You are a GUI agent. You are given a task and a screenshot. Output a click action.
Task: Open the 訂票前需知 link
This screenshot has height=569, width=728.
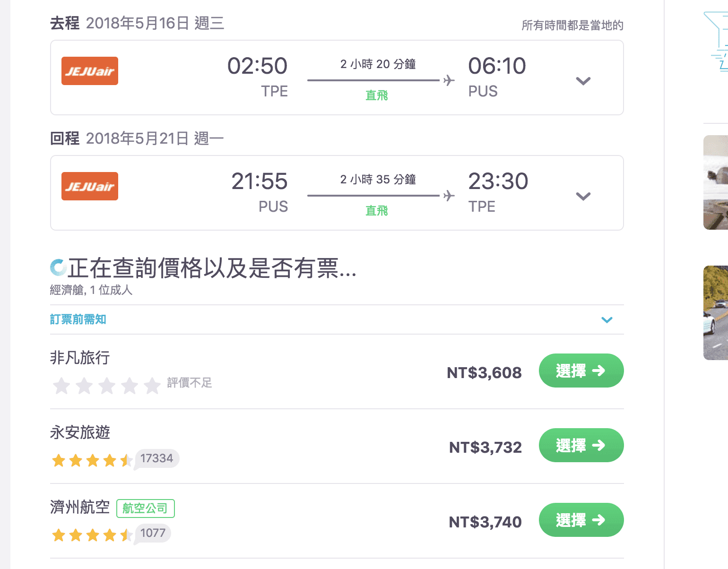tap(78, 319)
